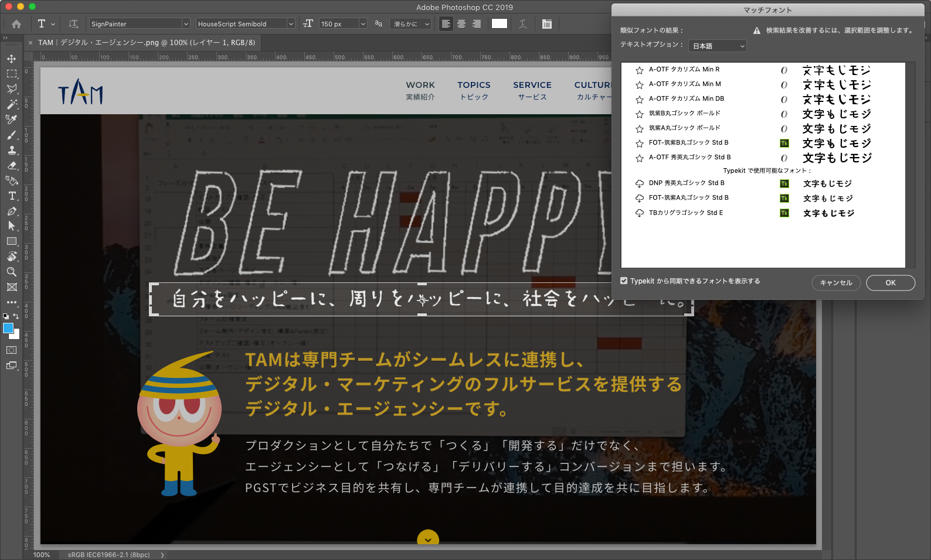931x560 pixels.
Task: Change screen mode icon
Action: click(12, 366)
